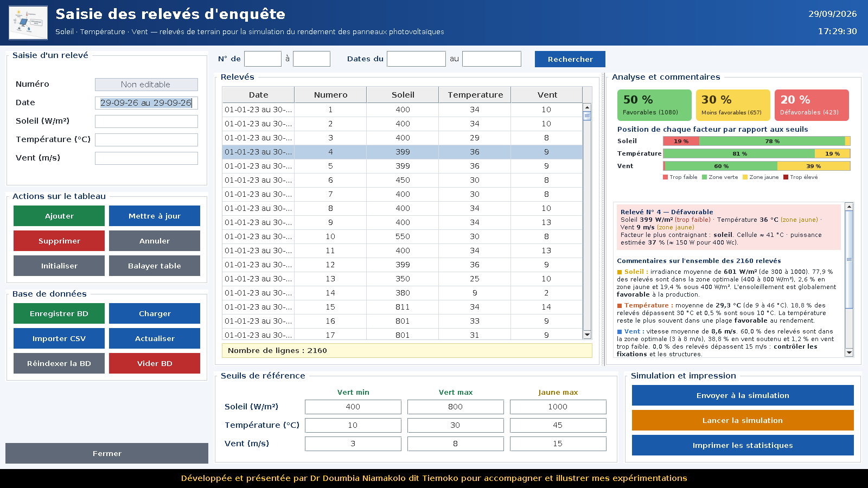Click the comments panel scroll-up arrow
Screen dimensions: 868x488
pos(849,207)
